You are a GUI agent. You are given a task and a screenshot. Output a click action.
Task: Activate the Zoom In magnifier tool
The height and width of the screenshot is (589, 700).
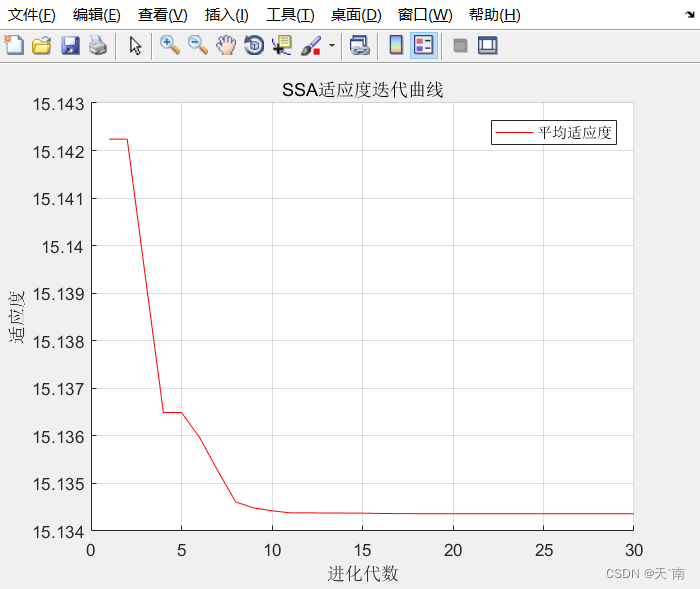(x=170, y=45)
